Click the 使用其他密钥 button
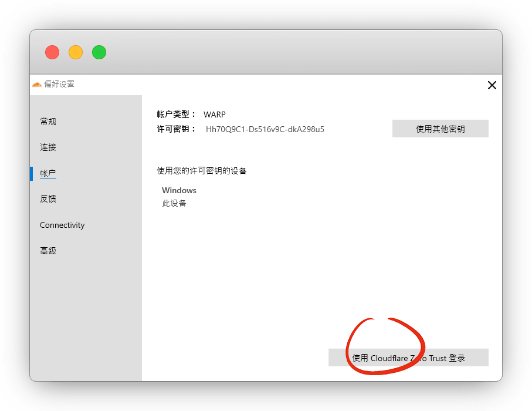The image size is (532, 411). 440,129
